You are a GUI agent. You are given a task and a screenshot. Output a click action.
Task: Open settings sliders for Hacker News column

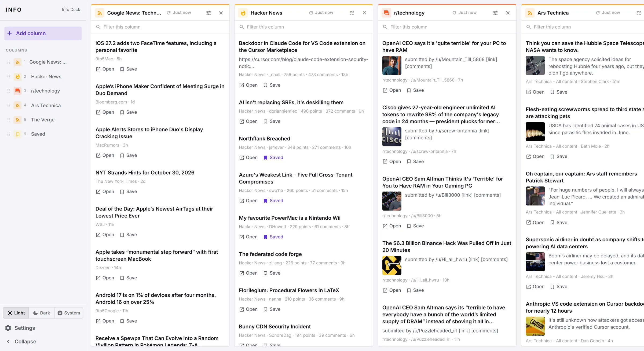click(x=352, y=13)
